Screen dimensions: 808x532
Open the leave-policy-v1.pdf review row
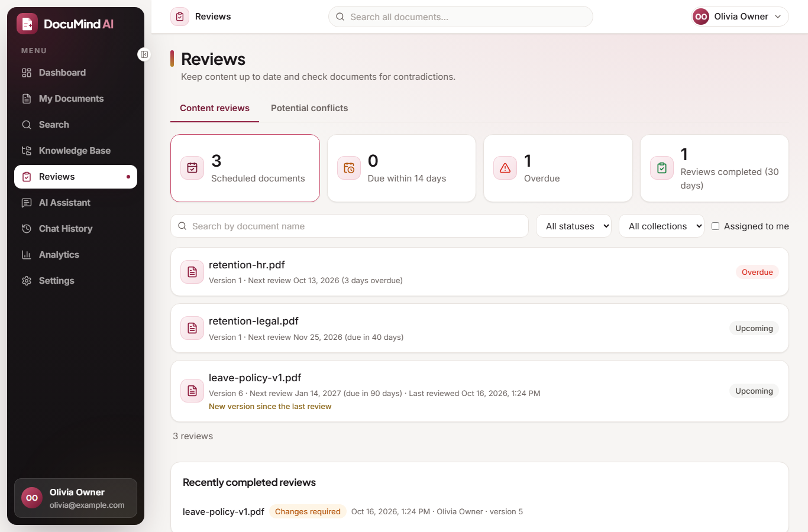[x=480, y=391]
